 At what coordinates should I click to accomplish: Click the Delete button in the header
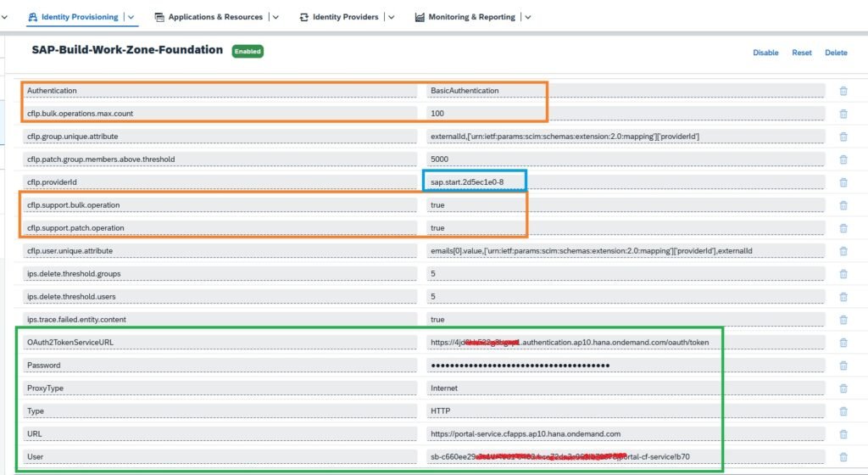[836, 53]
